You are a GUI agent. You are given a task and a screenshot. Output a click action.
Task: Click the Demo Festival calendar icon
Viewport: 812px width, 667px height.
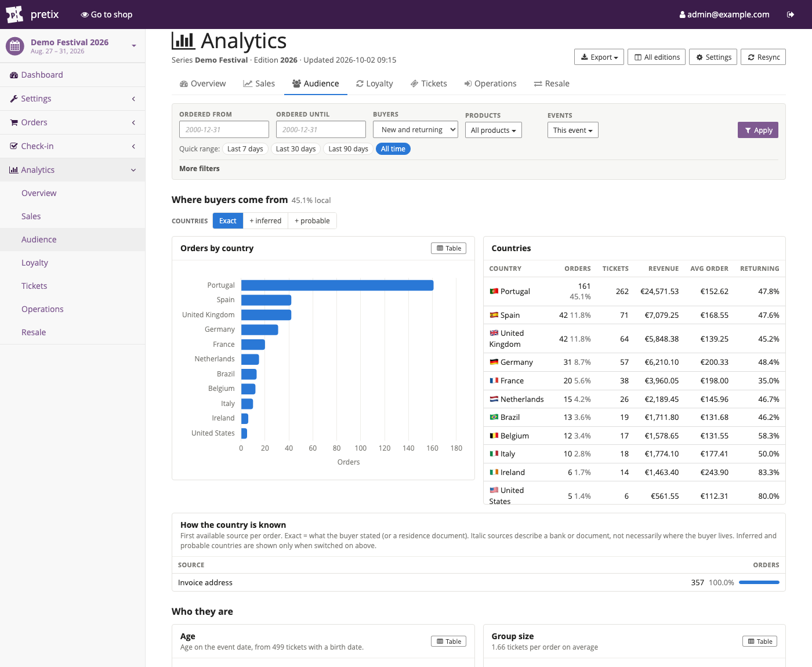[15, 46]
